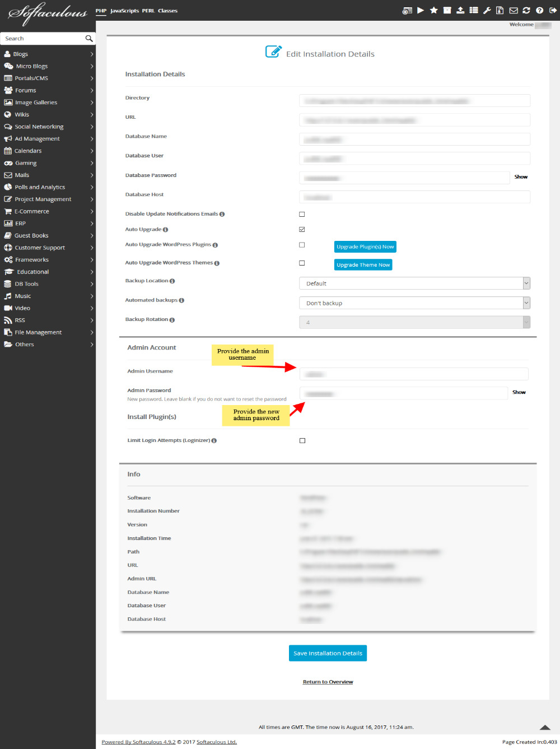
Task: Click Upgrade Plugin(s) Now button
Action: 365,247
